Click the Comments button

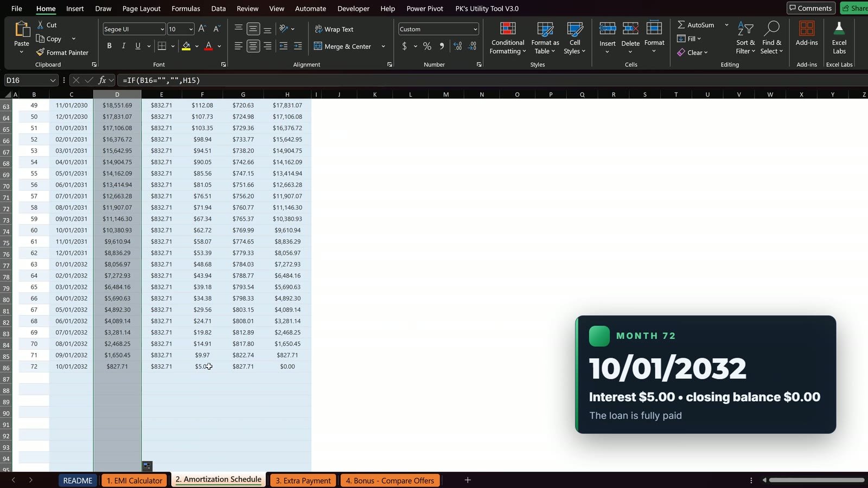[810, 8]
